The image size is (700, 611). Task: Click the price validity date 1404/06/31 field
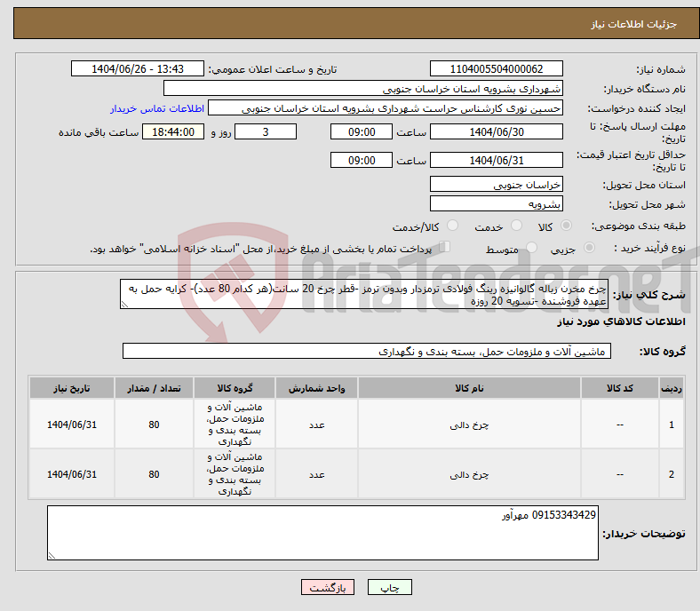(x=497, y=160)
